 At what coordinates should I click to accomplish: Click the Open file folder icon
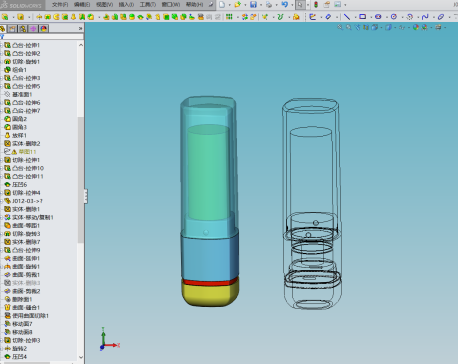tap(237, 5)
